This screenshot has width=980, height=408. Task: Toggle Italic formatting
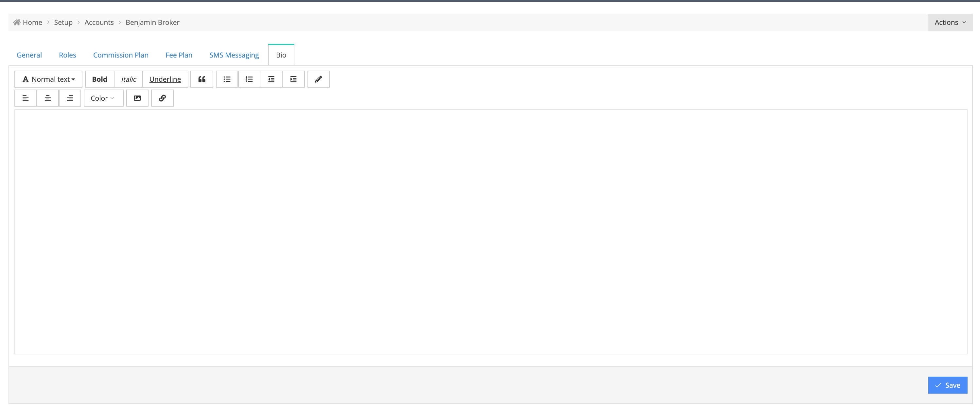click(x=129, y=79)
